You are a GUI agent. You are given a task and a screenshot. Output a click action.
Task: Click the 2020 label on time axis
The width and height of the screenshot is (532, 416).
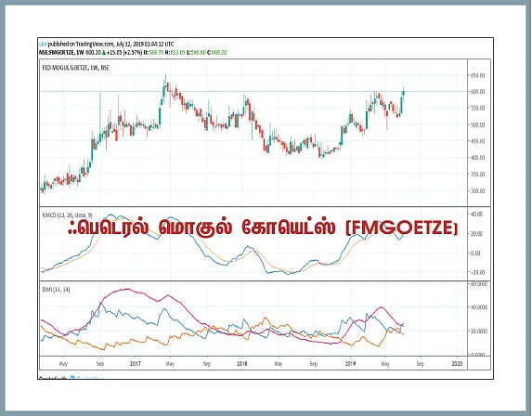(x=457, y=364)
